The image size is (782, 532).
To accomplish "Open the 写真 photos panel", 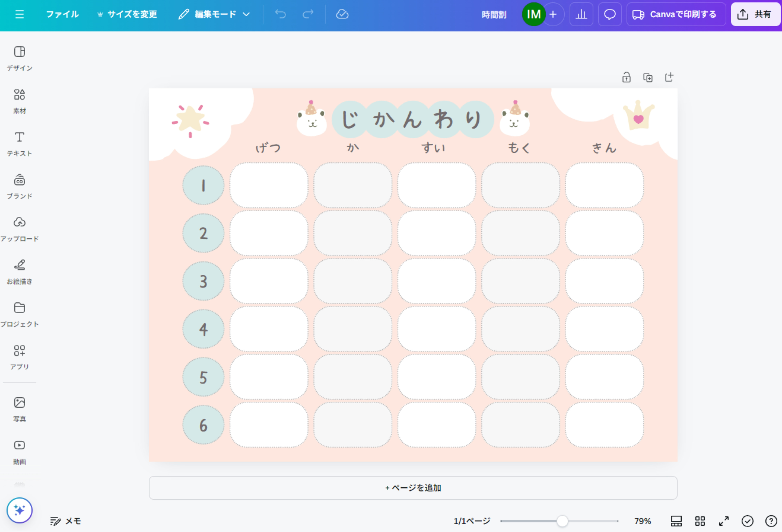I will click(20, 410).
